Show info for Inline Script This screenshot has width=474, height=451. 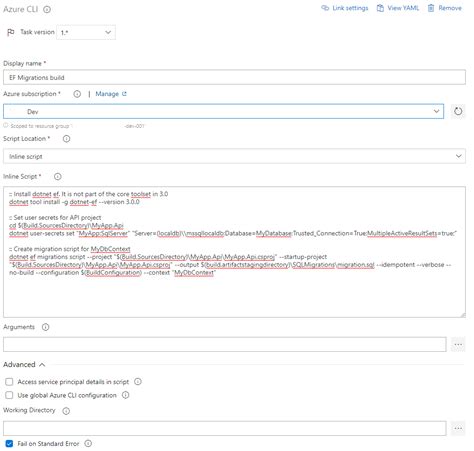[x=58, y=177]
